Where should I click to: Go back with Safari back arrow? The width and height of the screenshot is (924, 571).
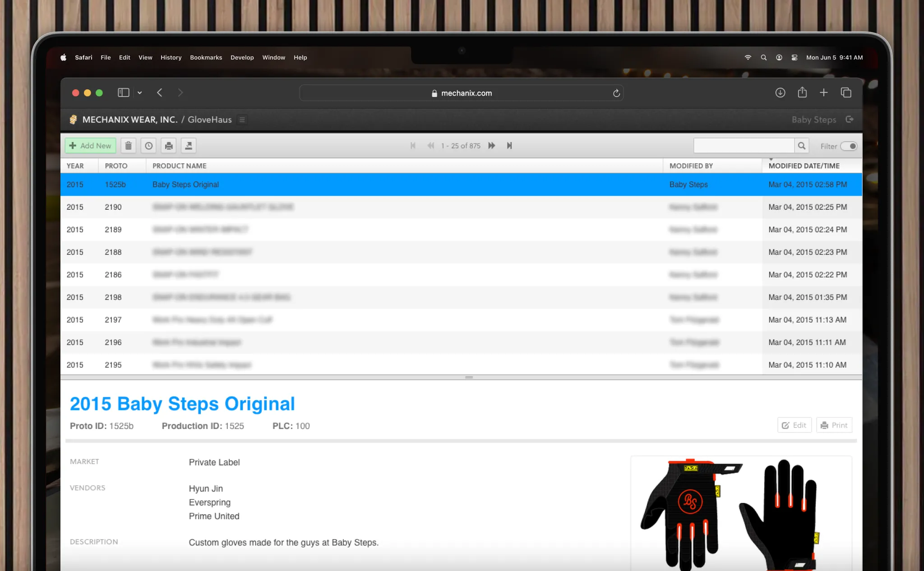click(160, 92)
